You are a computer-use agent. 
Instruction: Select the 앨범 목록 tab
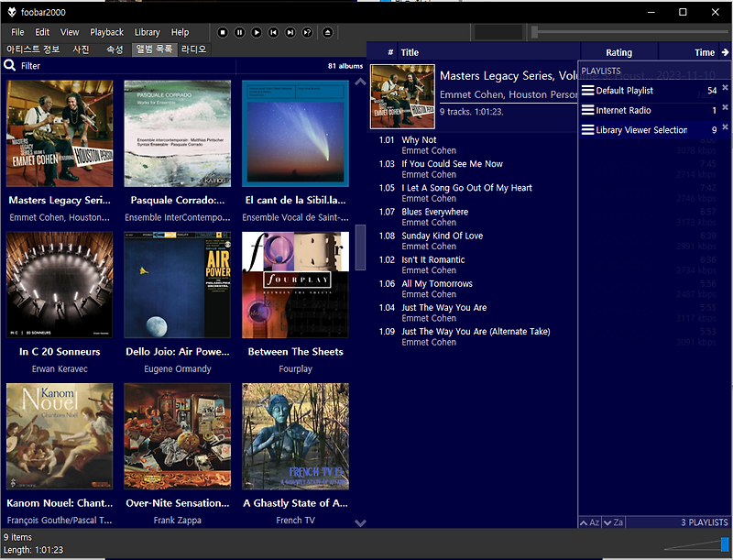pos(155,49)
